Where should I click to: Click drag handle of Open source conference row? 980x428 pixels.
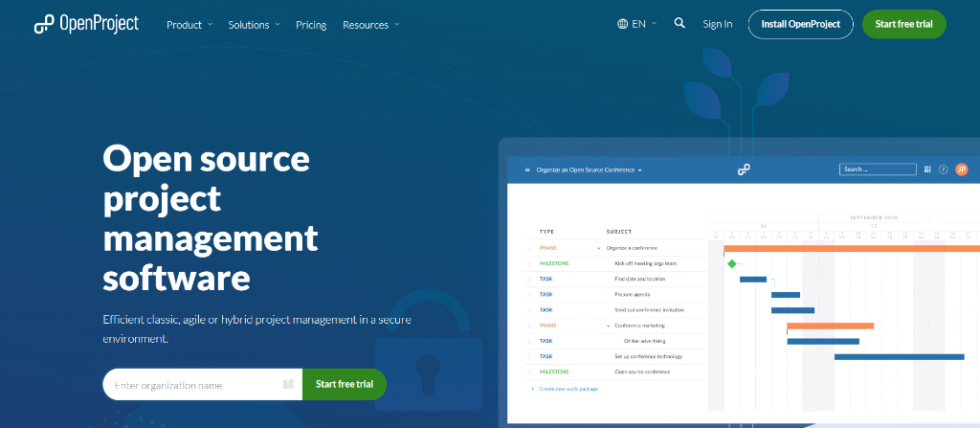tap(529, 372)
